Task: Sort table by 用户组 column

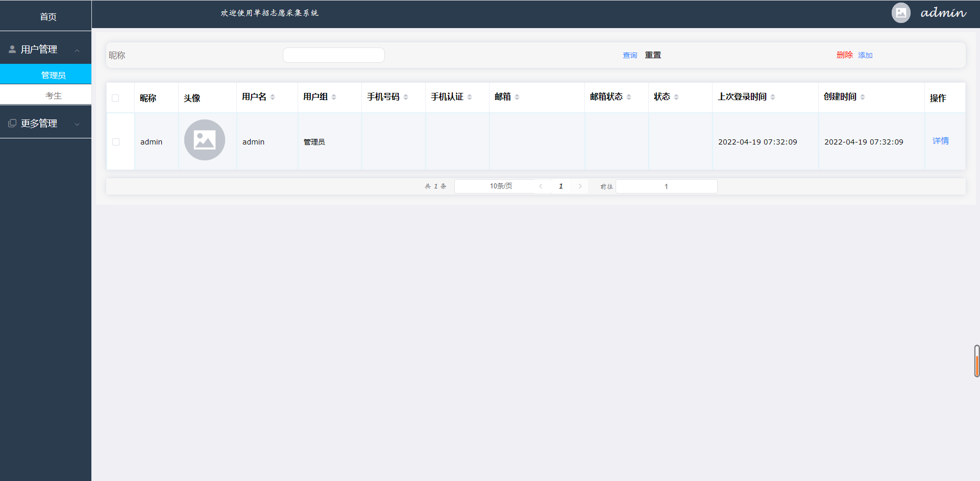Action: 334,97
